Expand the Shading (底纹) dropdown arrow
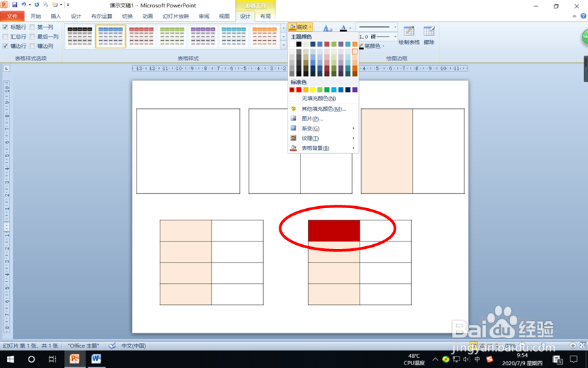This screenshot has height=368, width=588. pos(310,27)
